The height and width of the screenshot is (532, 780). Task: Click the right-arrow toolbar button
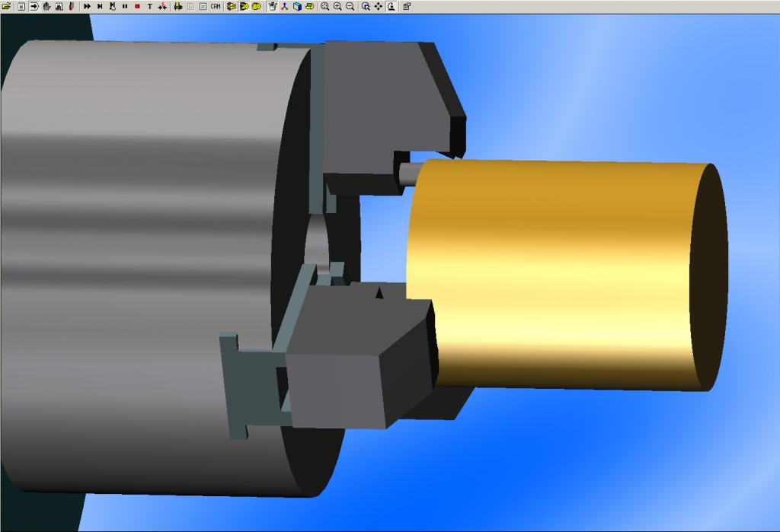(34, 6)
